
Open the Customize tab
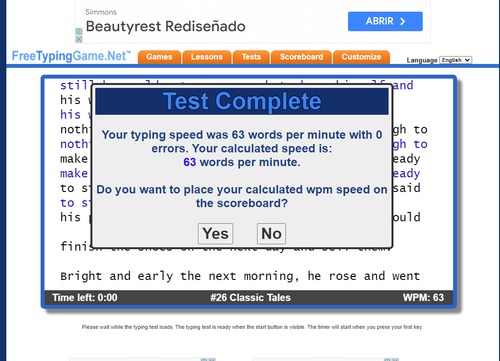point(361,57)
